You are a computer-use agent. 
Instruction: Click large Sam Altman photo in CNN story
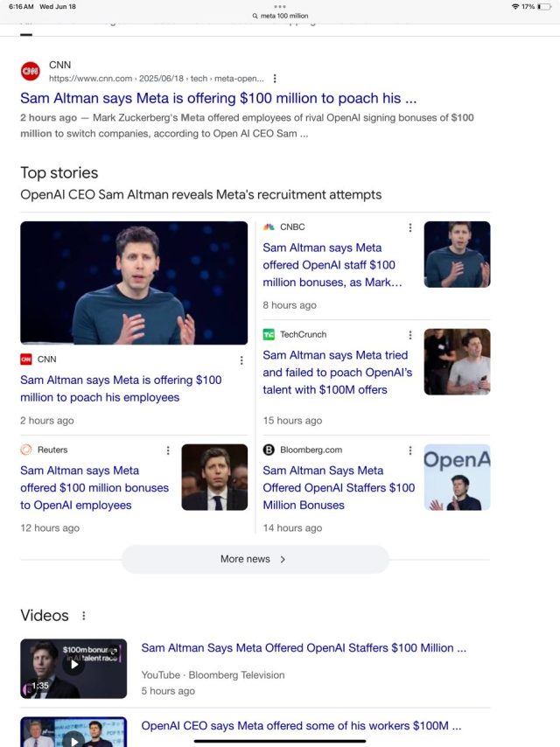pos(134,283)
